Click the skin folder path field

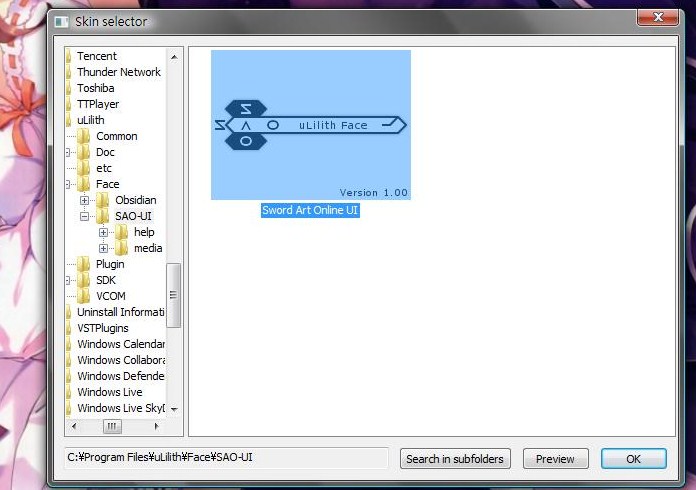click(x=226, y=457)
